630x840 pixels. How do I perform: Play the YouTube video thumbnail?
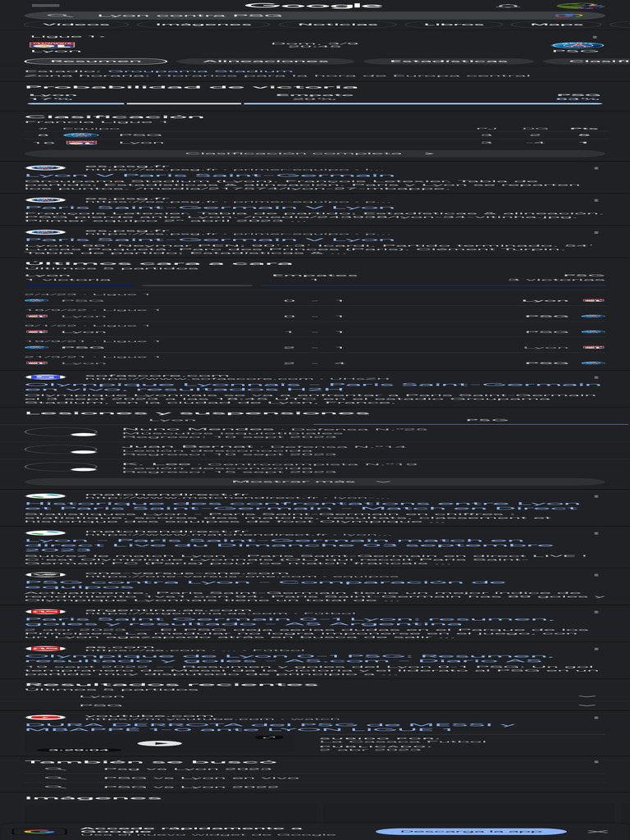[x=159, y=743]
